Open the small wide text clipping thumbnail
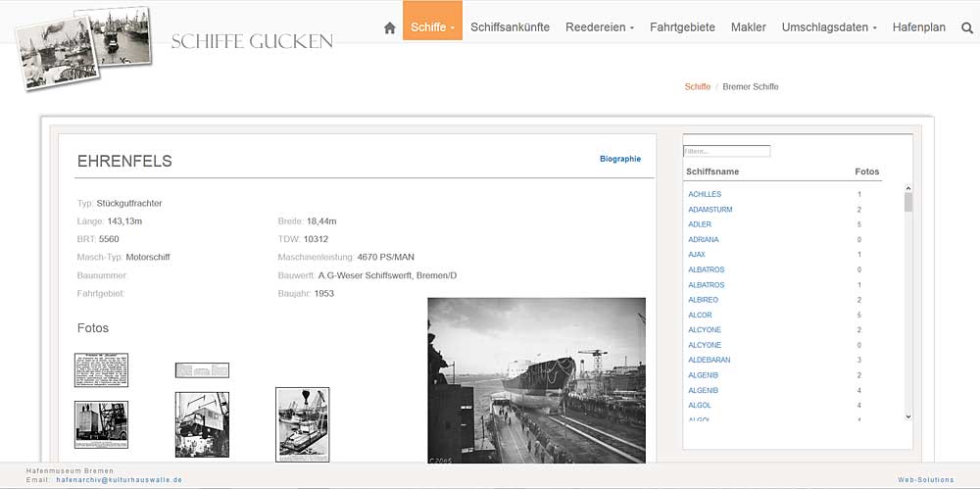This screenshot has width=980, height=489. coord(202,370)
